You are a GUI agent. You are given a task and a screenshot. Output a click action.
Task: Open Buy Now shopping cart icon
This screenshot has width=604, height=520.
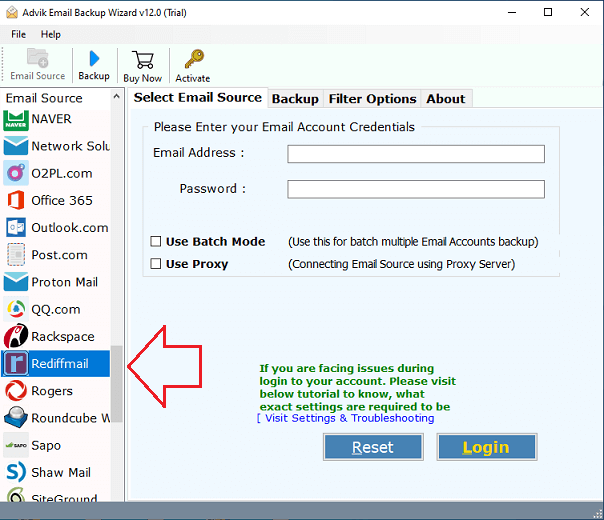[x=143, y=60]
